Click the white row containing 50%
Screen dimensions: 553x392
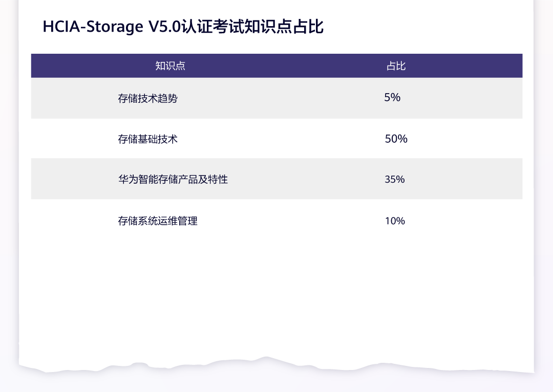[x=277, y=139]
